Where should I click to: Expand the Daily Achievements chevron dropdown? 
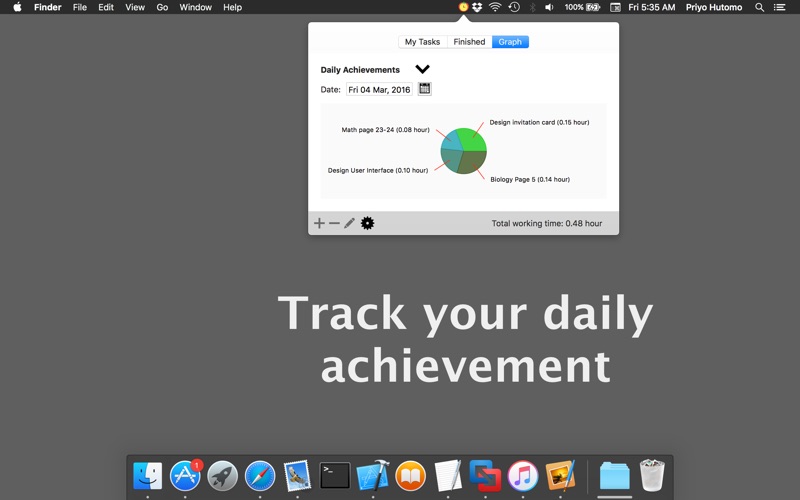coord(422,69)
